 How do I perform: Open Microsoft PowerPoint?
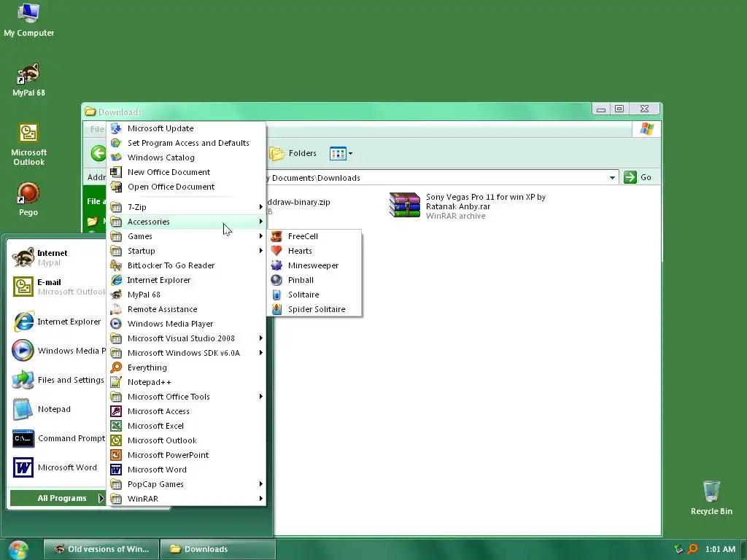pyautogui.click(x=186, y=455)
